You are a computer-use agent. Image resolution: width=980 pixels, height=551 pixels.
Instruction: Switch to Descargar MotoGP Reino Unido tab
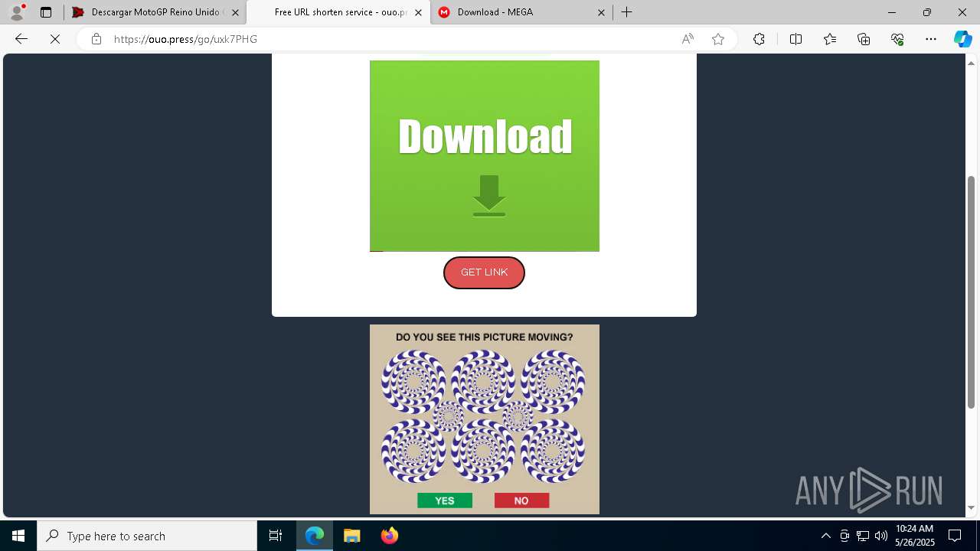(154, 12)
